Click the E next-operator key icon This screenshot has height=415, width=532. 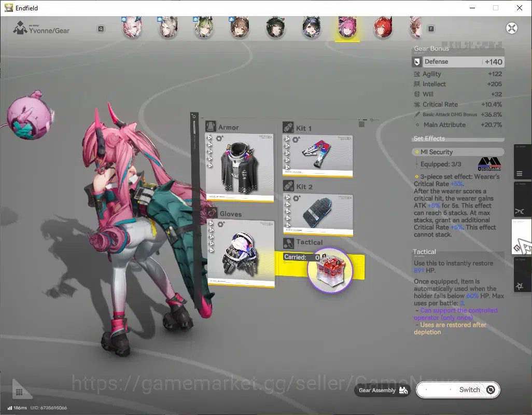(x=431, y=29)
